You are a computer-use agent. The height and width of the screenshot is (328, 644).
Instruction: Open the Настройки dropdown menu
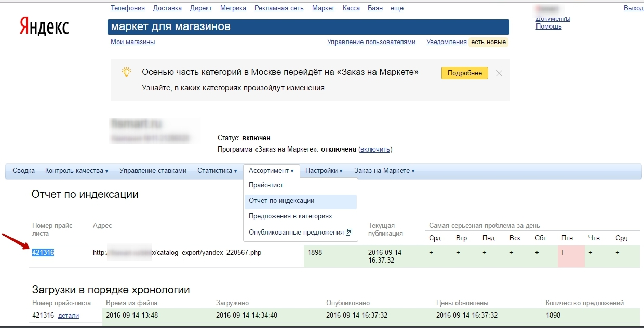point(324,171)
